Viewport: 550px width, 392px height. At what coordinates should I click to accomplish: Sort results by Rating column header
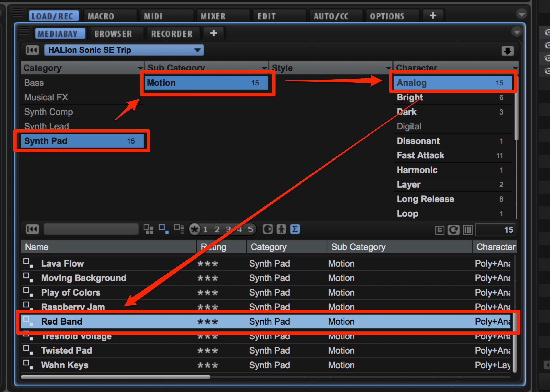tap(221, 247)
